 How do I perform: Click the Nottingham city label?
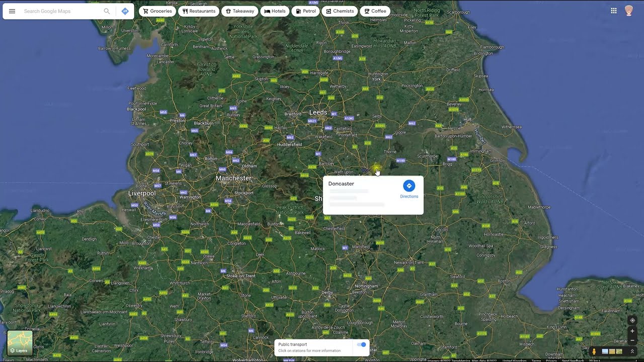pos(366,286)
